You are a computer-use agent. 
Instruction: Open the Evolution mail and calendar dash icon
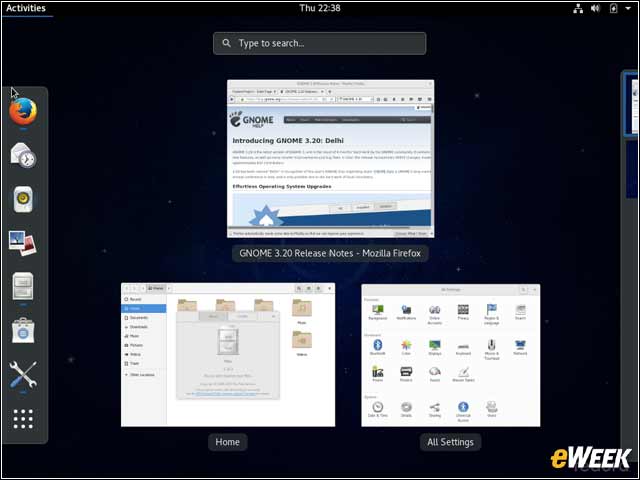coord(23,156)
